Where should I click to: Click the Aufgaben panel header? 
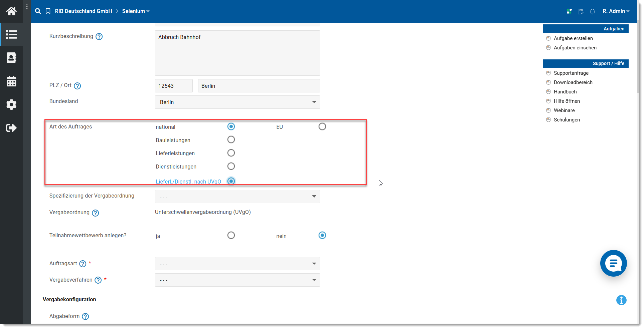[586, 29]
